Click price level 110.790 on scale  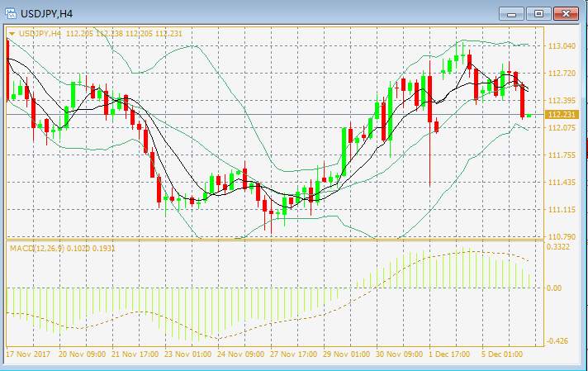coord(562,236)
